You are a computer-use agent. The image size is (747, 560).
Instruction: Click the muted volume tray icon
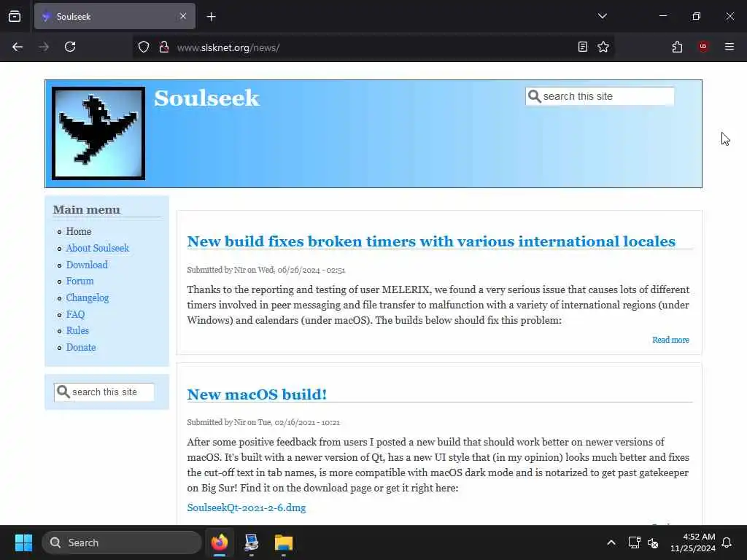[x=653, y=542]
